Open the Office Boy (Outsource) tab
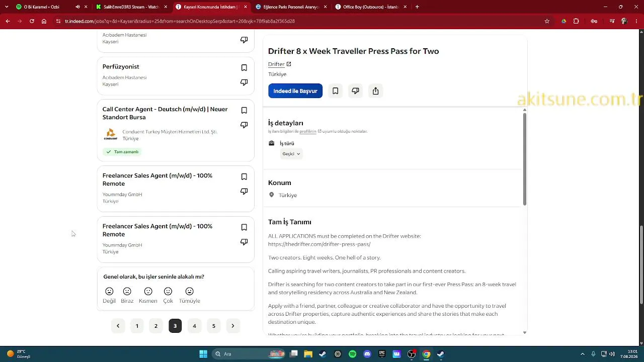The width and height of the screenshot is (644, 362). [x=371, y=7]
